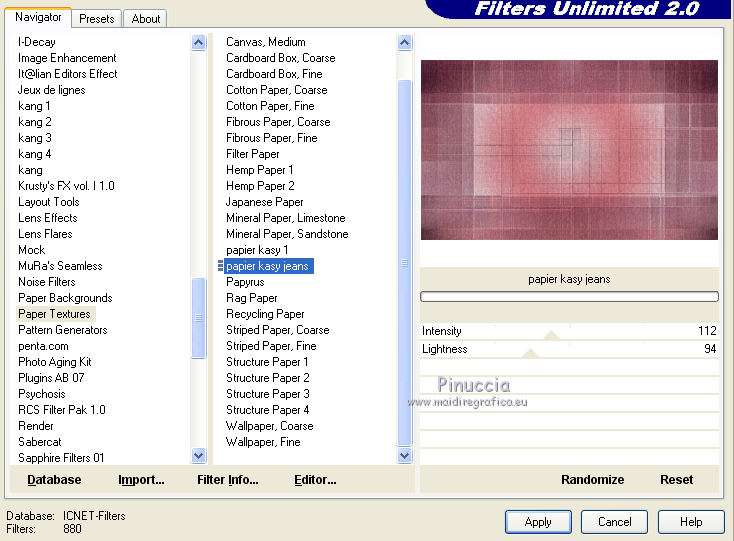Choose Wallpaper, Fine effect

(x=263, y=442)
